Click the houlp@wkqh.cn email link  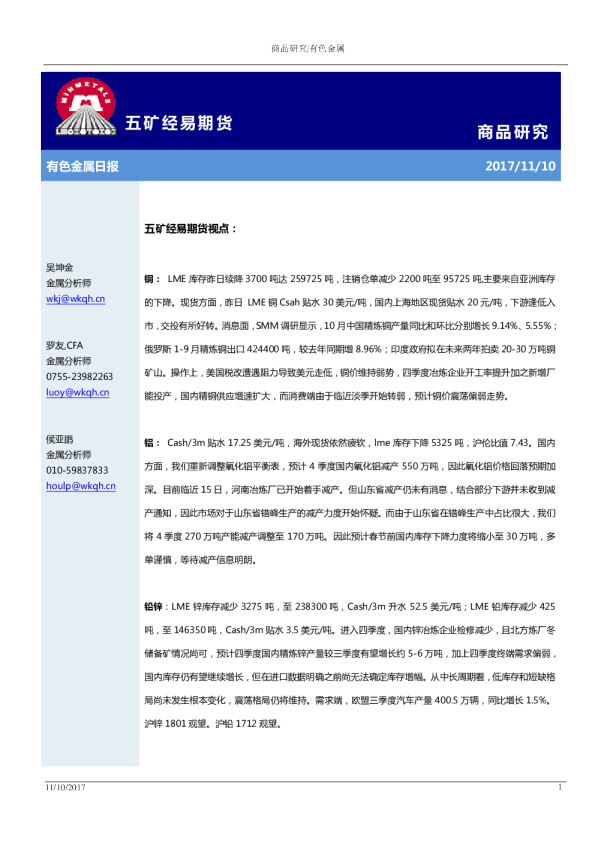click(81, 486)
